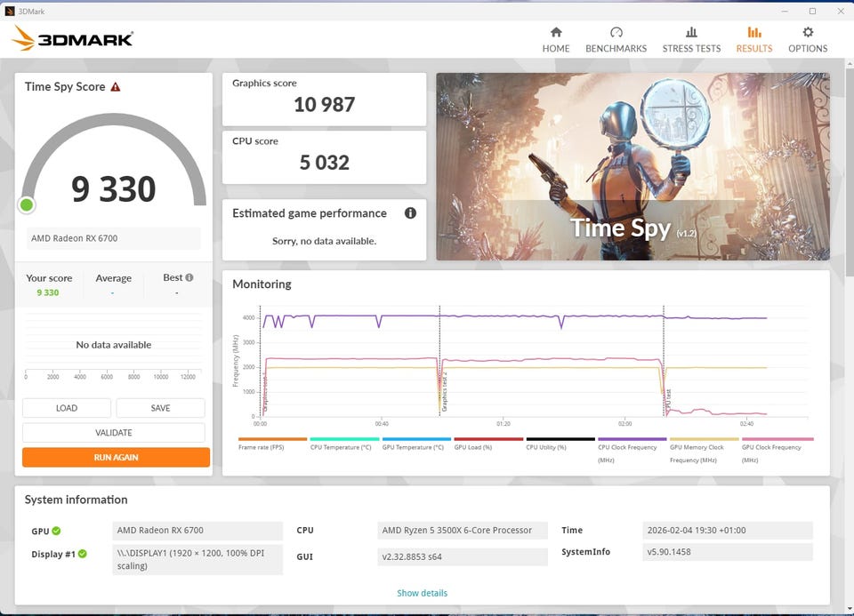
Task: Click the 3DMark logo
Action: coord(72,38)
